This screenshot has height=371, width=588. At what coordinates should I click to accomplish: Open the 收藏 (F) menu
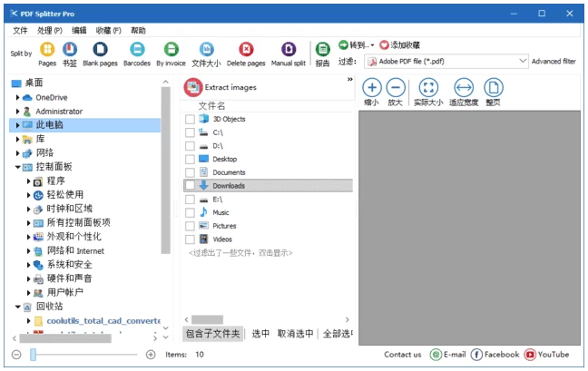(x=108, y=31)
